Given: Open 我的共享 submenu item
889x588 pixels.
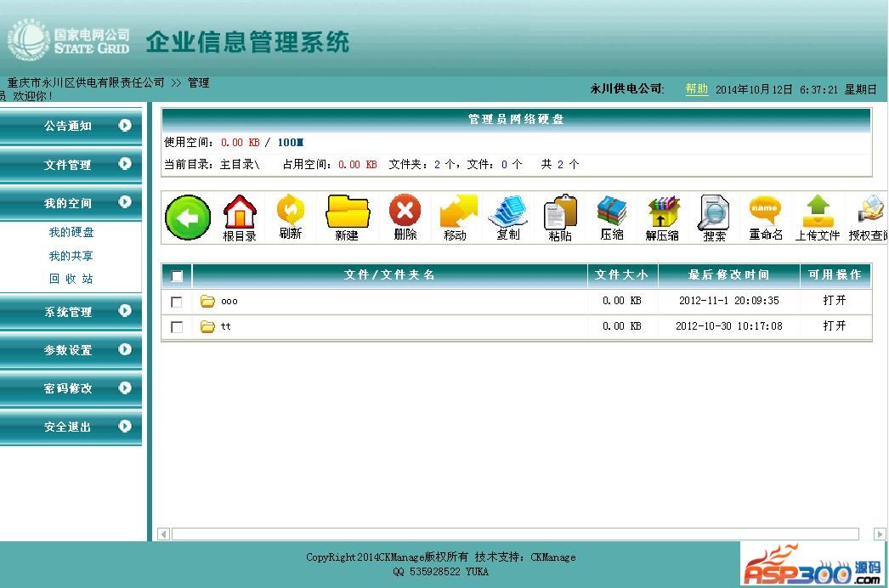Looking at the screenshot, I should pyautogui.click(x=71, y=256).
